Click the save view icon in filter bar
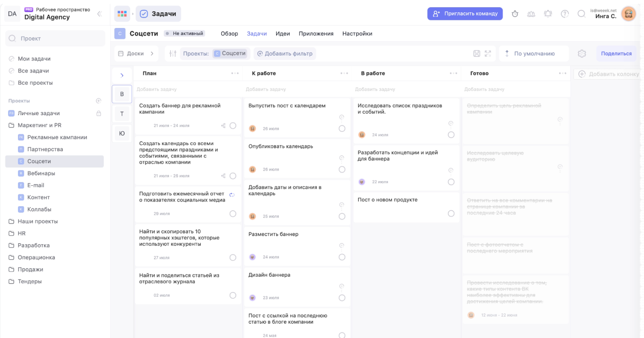Image resolution: width=644 pixels, height=338 pixels. click(477, 54)
